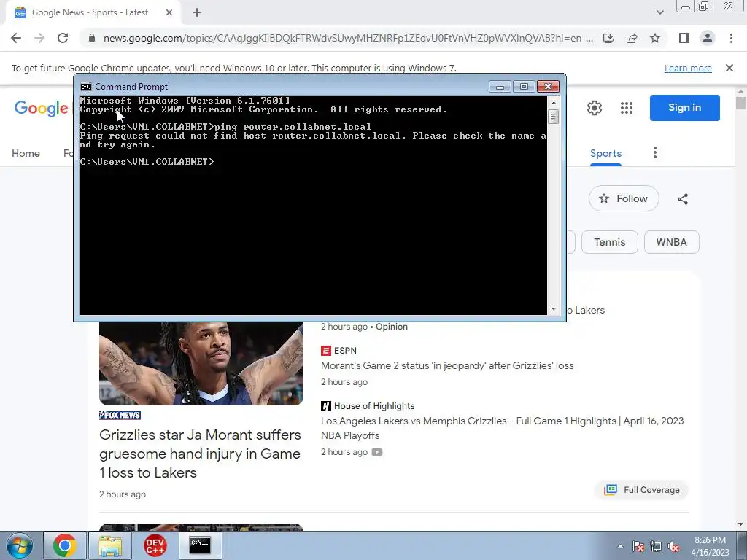Open the network tray icon

tap(656, 547)
